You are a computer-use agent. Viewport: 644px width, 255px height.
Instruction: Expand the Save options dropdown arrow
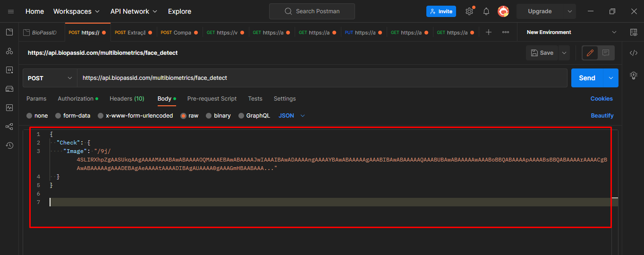tap(564, 53)
